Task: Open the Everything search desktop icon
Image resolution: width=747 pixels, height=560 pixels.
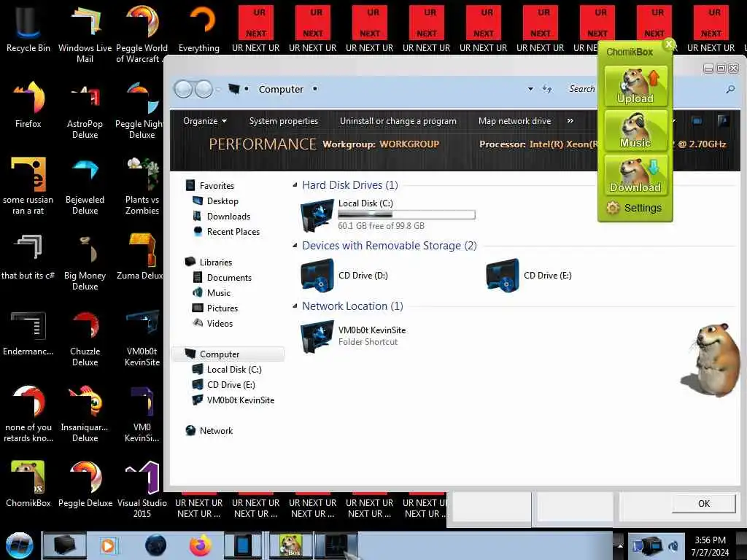Action: tap(198, 28)
